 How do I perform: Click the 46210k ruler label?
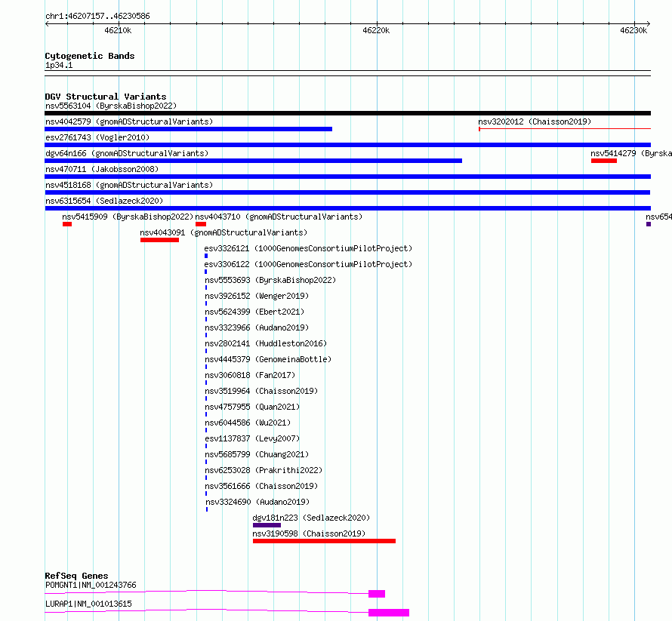coord(118,30)
